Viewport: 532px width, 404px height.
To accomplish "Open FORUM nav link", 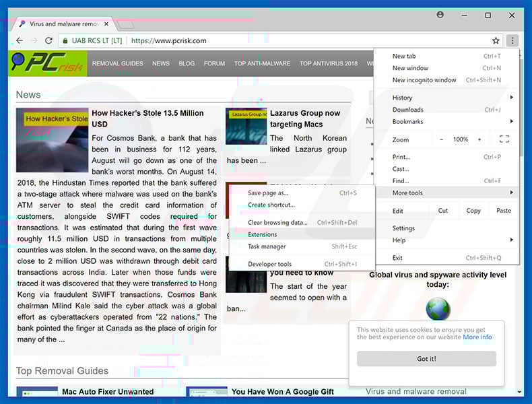I will click(214, 63).
